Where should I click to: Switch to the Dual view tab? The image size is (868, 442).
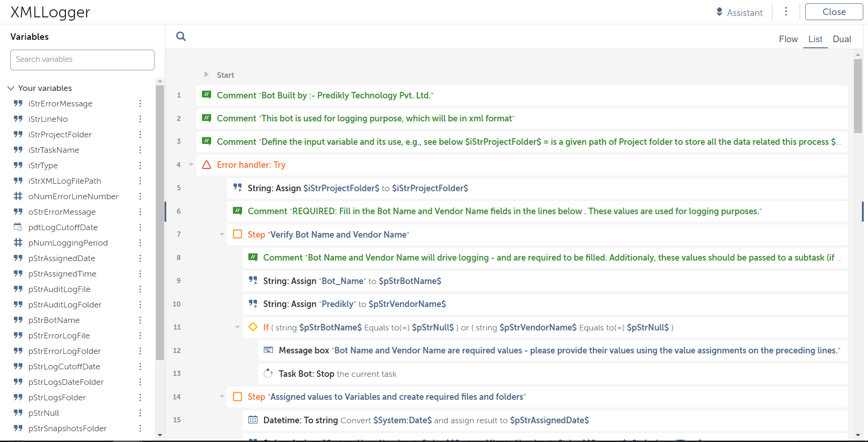[x=841, y=39]
